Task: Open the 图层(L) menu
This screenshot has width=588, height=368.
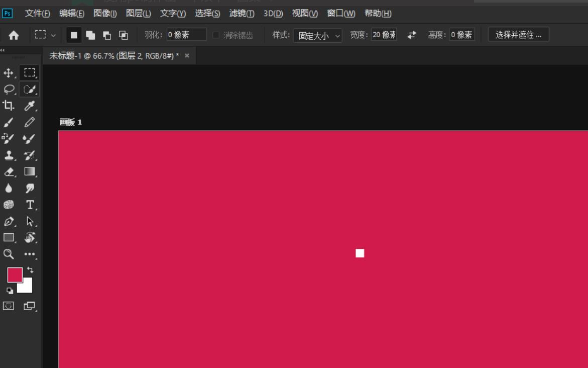Action: [139, 14]
